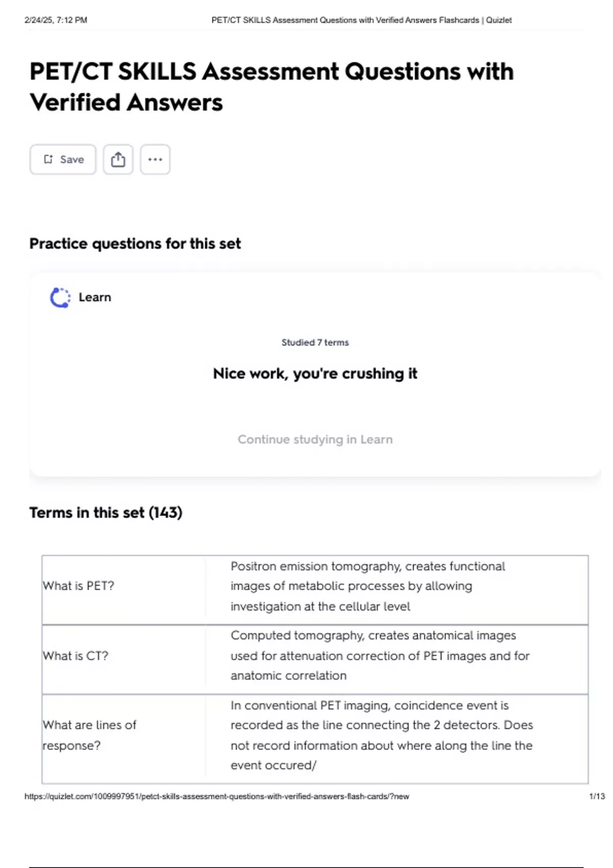Click the Positron emission tomography definition

(367, 586)
